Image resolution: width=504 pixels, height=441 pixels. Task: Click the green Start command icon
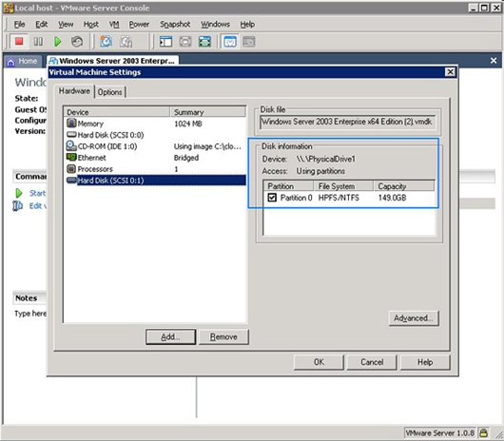click(19, 193)
